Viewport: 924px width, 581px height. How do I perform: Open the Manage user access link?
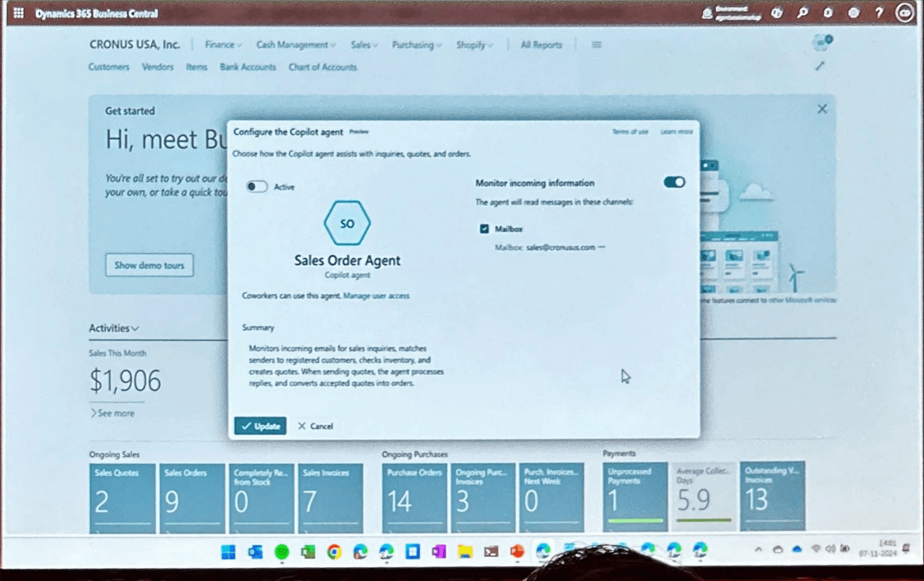pyautogui.click(x=377, y=296)
